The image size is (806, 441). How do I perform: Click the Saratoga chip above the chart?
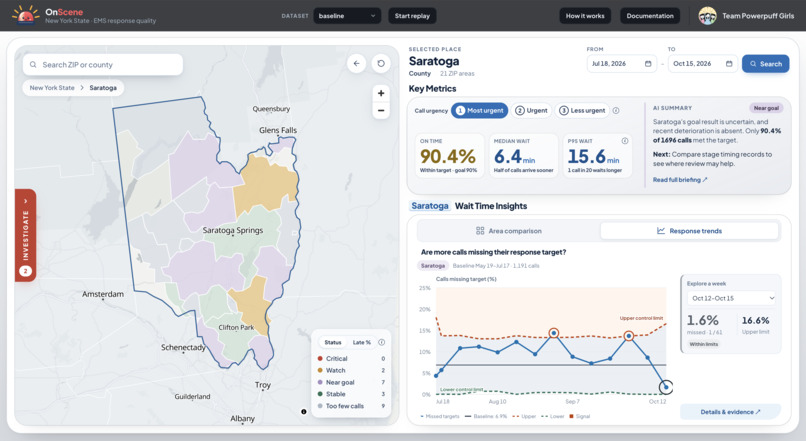click(433, 266)
